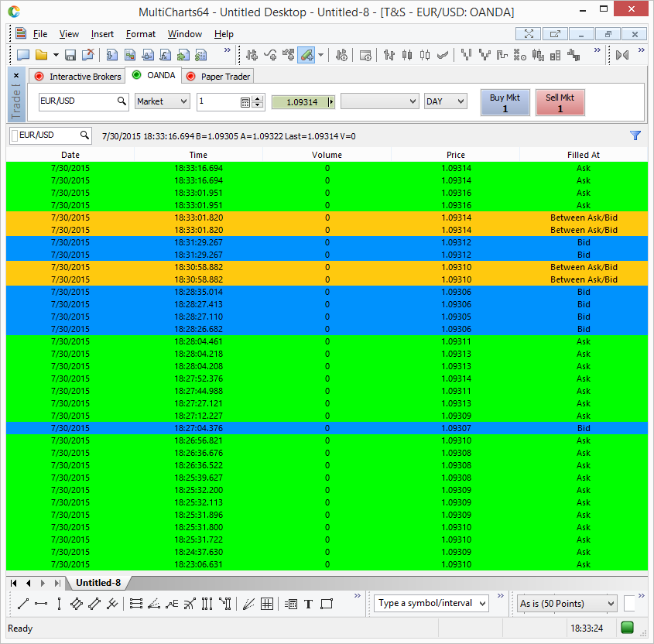
Task: Open the As is (50 Points) dropdown
Action: click(567, 604)
